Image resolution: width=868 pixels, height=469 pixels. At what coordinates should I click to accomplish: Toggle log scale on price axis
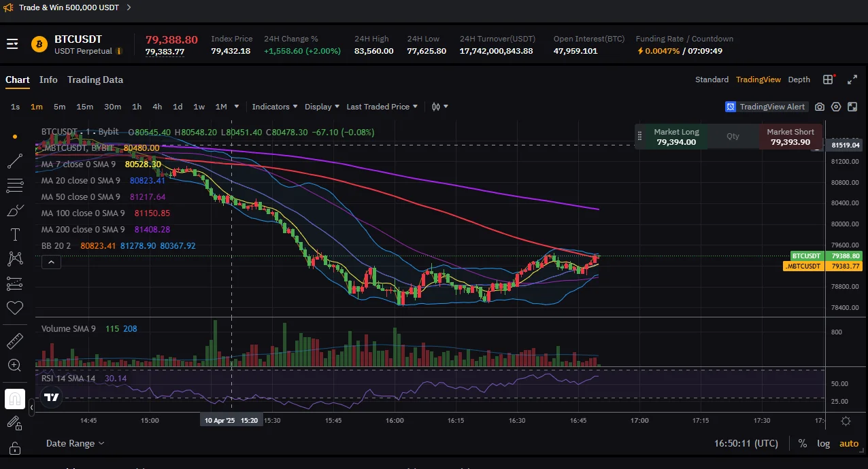[x=823, y=443]
